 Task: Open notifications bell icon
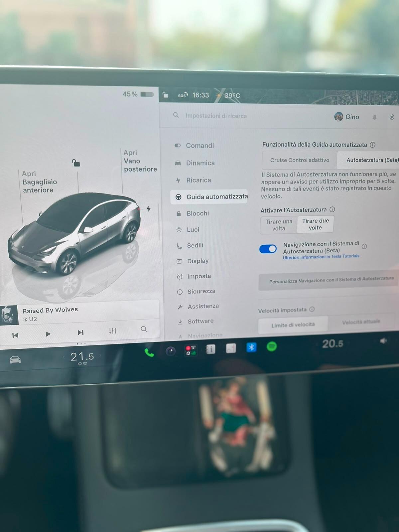374,117
